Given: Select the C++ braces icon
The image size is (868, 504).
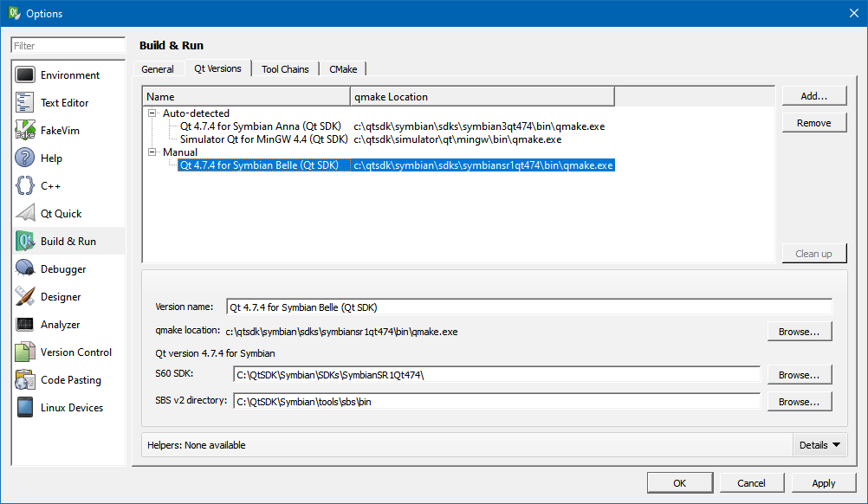Looking at the screenshot, I should 25,186.
